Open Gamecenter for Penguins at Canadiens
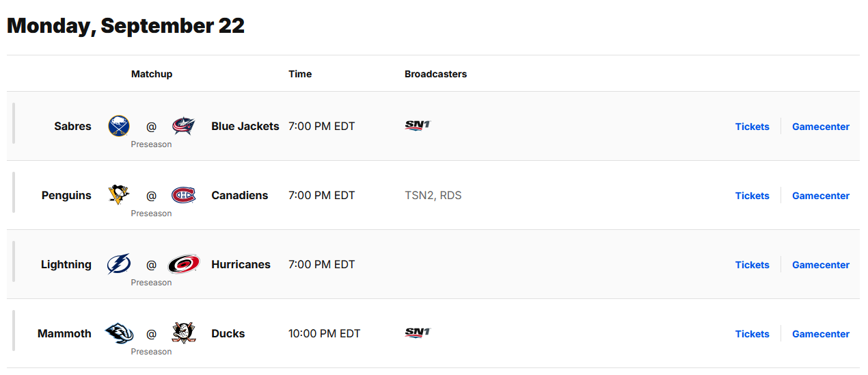The width and height of the screenshot is (868, 375). (821, 196)
